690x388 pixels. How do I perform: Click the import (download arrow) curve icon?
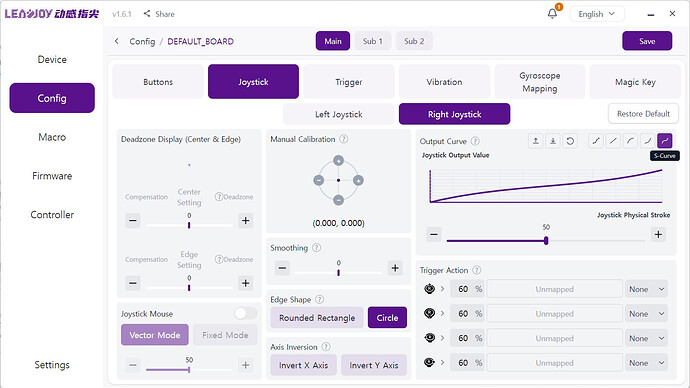click(x=553, y=141)
